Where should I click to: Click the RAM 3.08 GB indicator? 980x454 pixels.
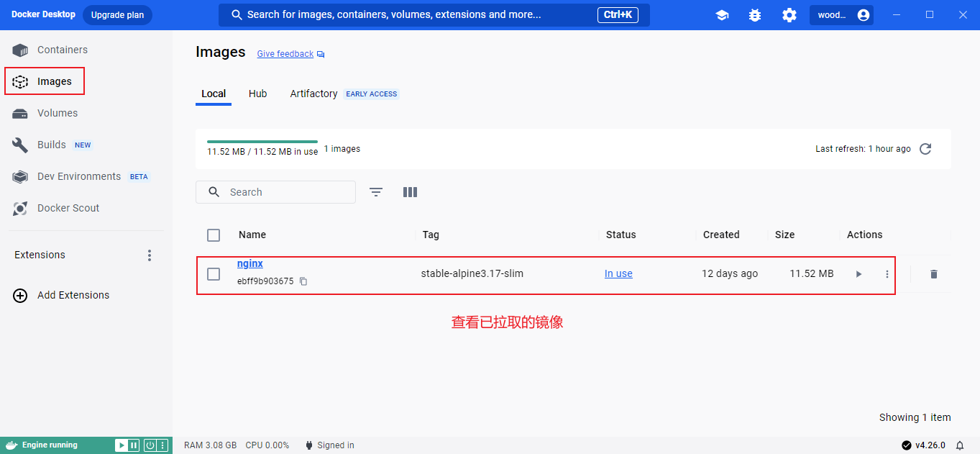click(x=210, y=445)
